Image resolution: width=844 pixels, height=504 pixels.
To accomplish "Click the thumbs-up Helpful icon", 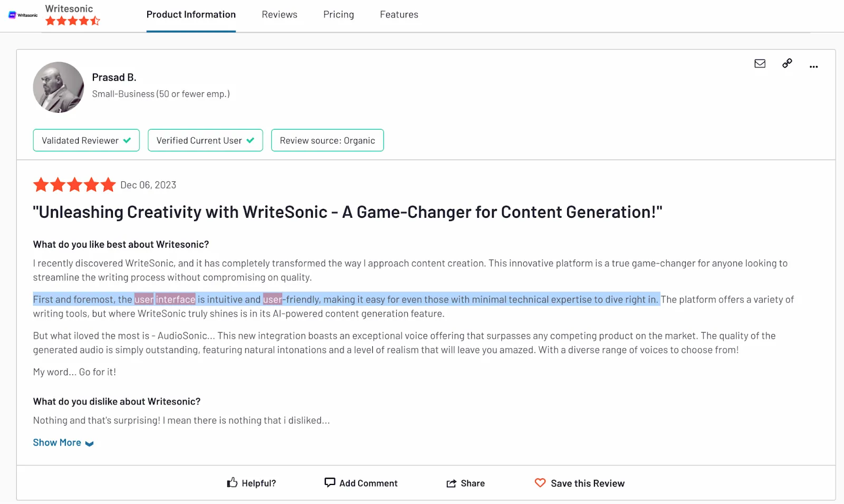I will coord(232,482).
